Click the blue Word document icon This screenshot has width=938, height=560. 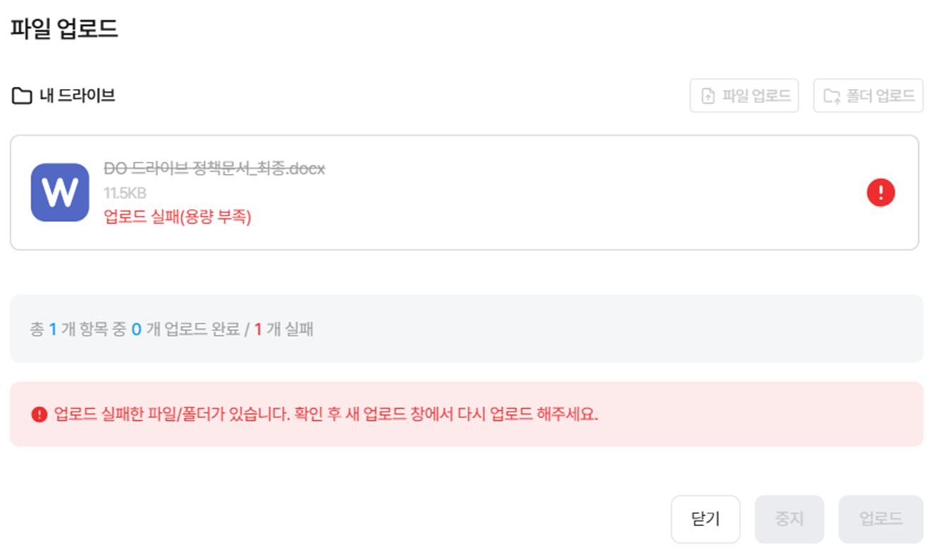coord(60,192)
